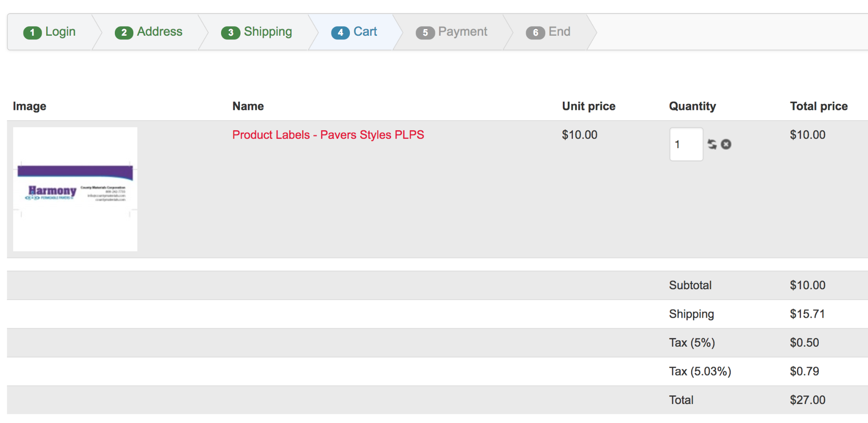Viewport: 868px width, 423px height.
Task: Open Product Labels - Pavers Styles PLPS link
Action: coord(328,135)
